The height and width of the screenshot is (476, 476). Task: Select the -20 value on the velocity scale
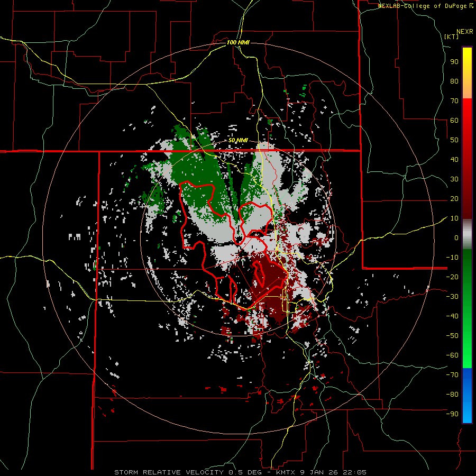pos(452,277)
